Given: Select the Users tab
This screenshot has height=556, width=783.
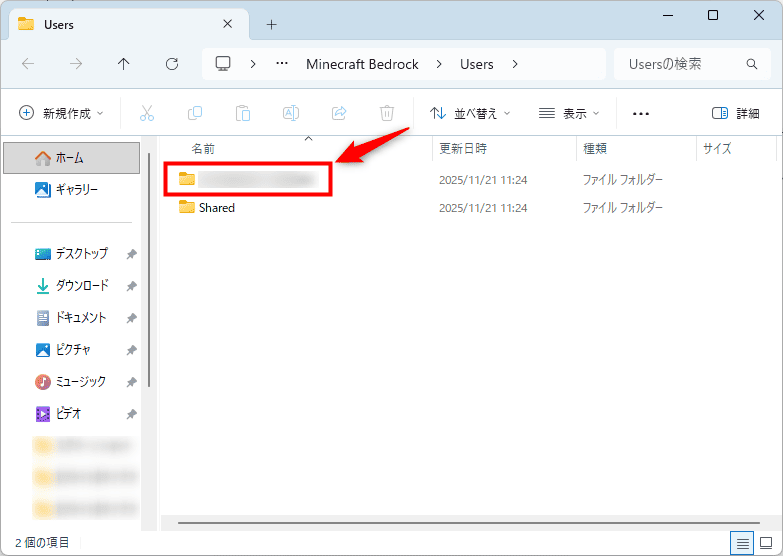Looking at the screenshot, I should point(129,24).
